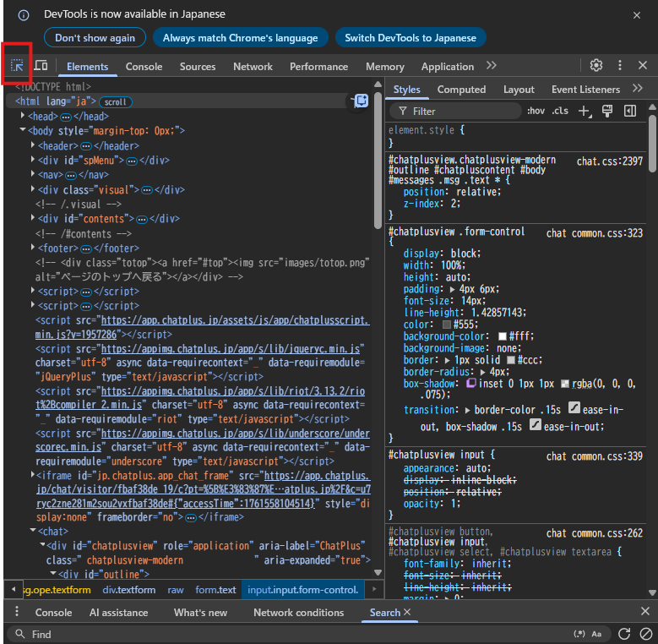This screenshot has height=644, width=658.
Task: Switch to the Network tab
Action: (253, 67)
